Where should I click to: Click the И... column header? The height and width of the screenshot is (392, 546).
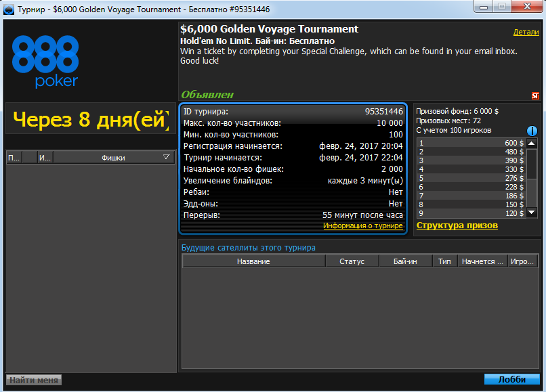45,158
